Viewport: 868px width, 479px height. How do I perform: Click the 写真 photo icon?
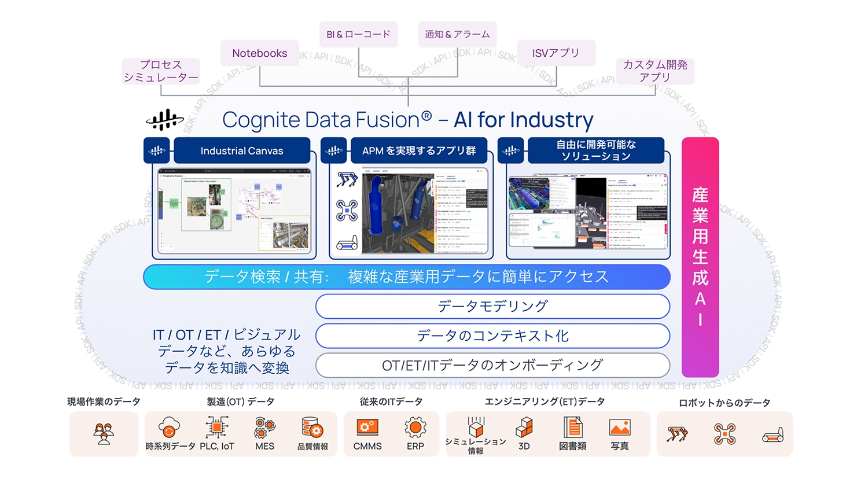pyautogui.click(x=619, y=428)
